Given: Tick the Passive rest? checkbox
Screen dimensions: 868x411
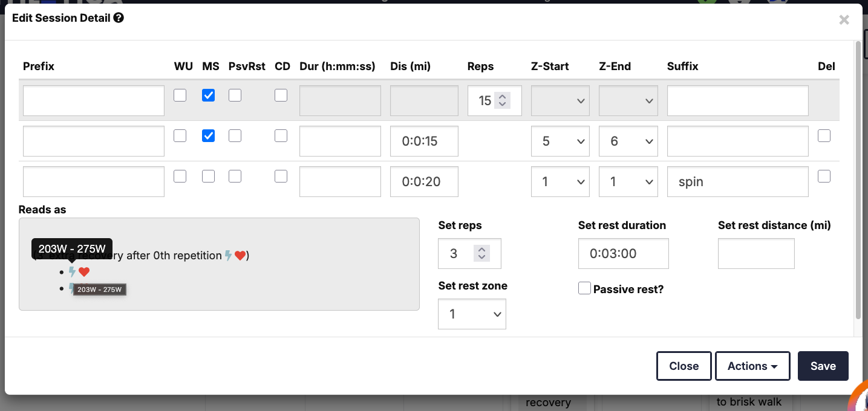Looking at the screenshot, I should (x=584, y=289).
